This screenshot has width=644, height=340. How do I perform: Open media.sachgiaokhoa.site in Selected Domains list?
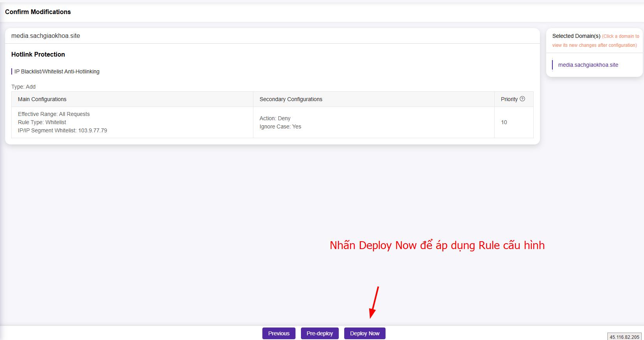click(x=588, y=65)
